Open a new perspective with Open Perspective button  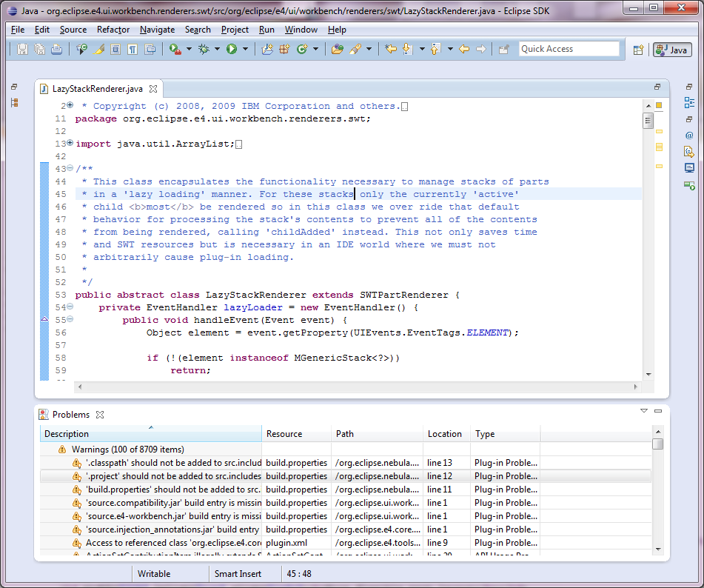pos(639,49)
